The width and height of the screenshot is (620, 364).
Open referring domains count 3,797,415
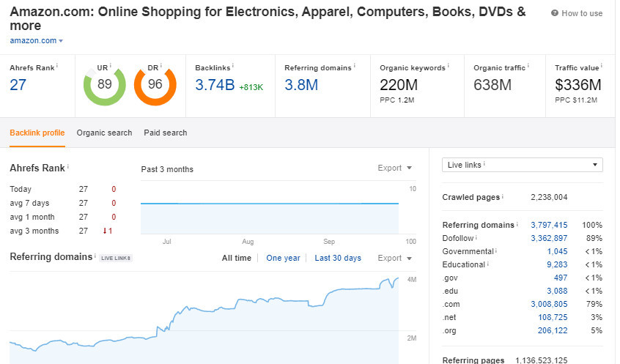pyautogui.click(x=549, y=225)
